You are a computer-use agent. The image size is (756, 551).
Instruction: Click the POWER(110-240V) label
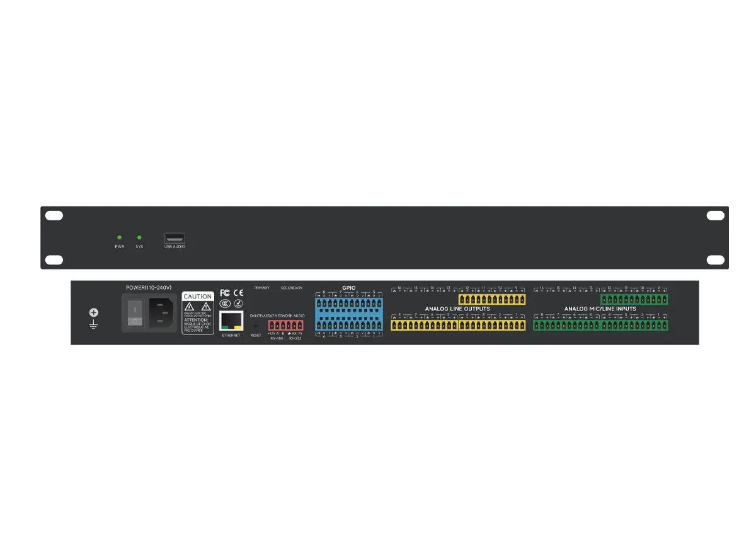[147, 288]
